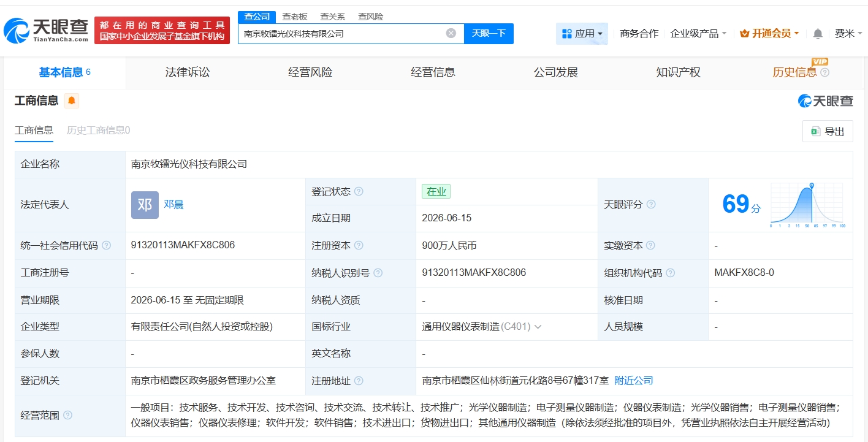The image size is (868, 442).
Task: Open 附近公司 link
Action: (x=634, y=381)
